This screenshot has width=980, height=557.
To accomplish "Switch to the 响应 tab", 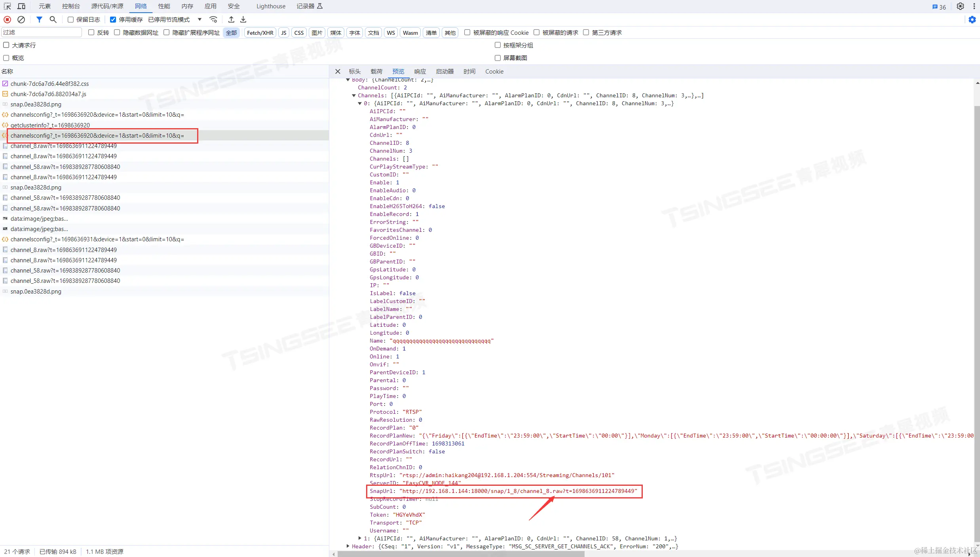I will [x=420, y=72].
